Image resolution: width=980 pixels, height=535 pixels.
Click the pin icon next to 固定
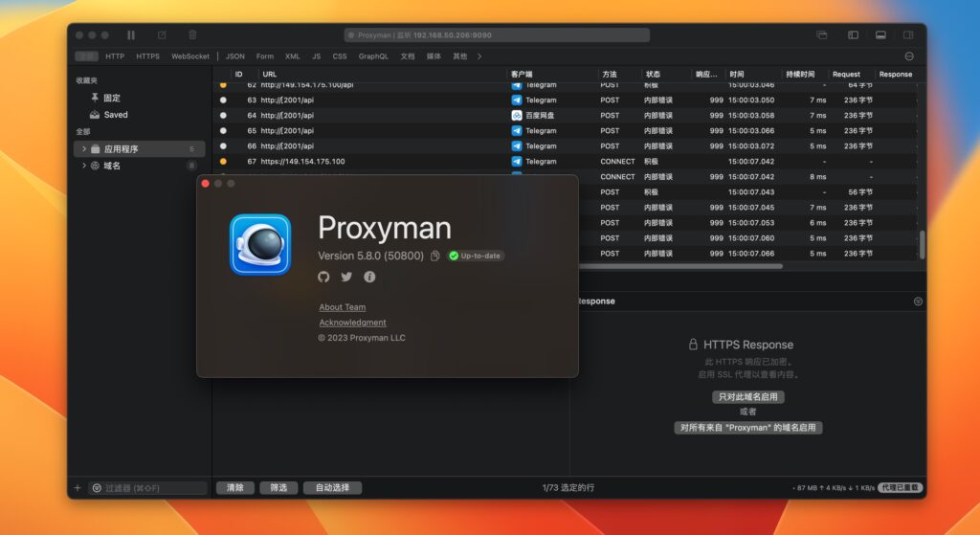point(95,98)
